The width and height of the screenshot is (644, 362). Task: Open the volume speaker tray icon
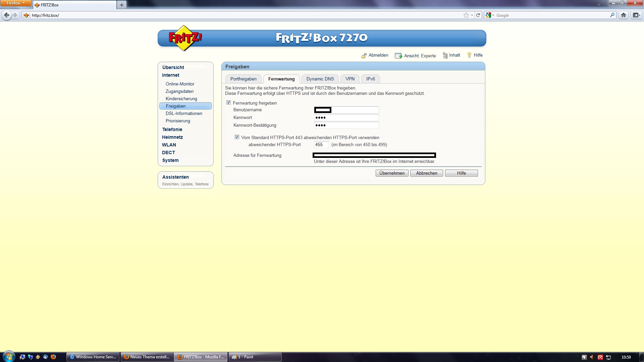(x=592, y=357)
